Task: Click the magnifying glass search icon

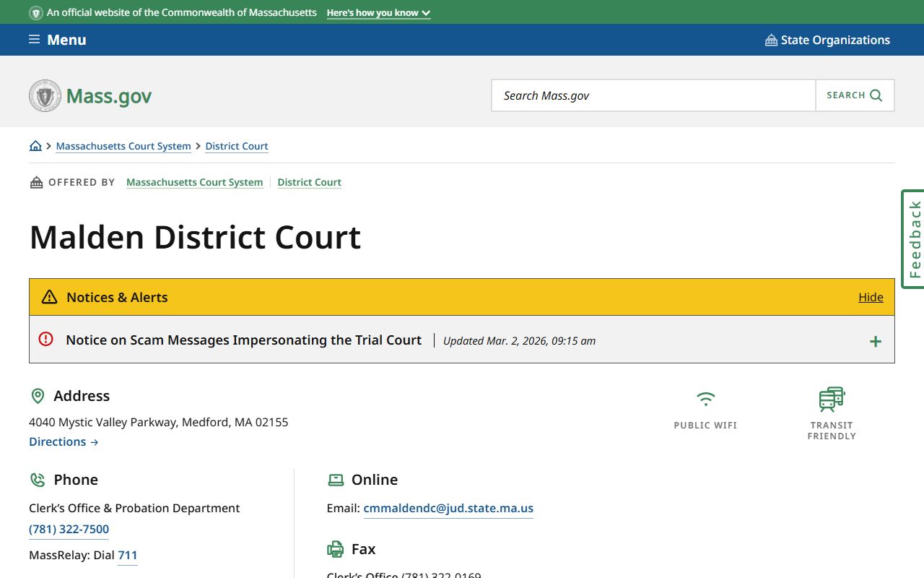Action: click(x=876, y=95)
